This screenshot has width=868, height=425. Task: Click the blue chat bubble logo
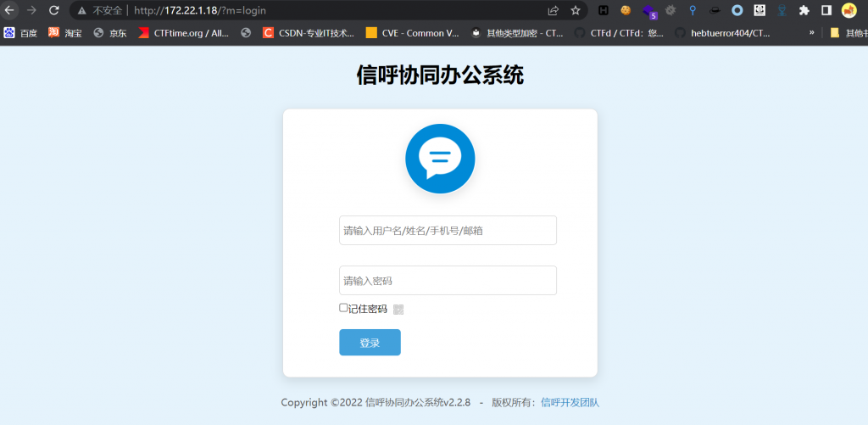(440, 159)
